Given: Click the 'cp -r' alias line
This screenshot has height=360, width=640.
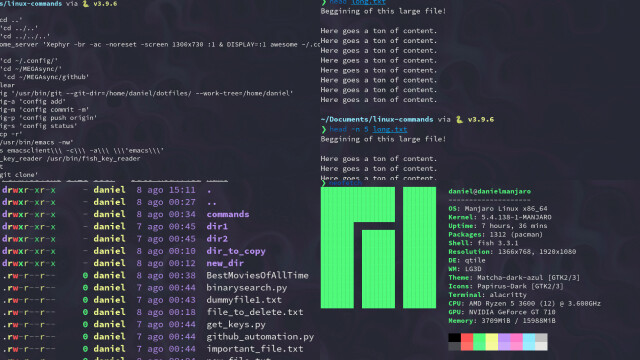Looking at the screenshot, I should pyautogui.click(x=11, y=134).
